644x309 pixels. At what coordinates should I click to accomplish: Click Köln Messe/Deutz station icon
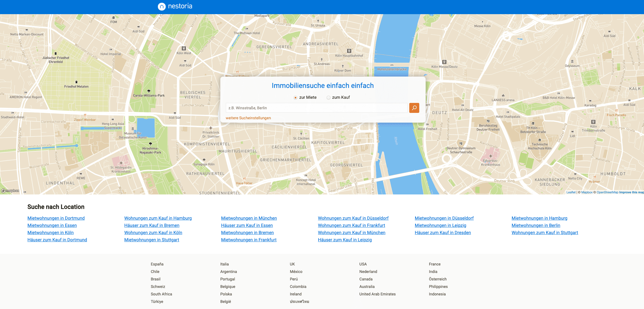click(444, 62)
